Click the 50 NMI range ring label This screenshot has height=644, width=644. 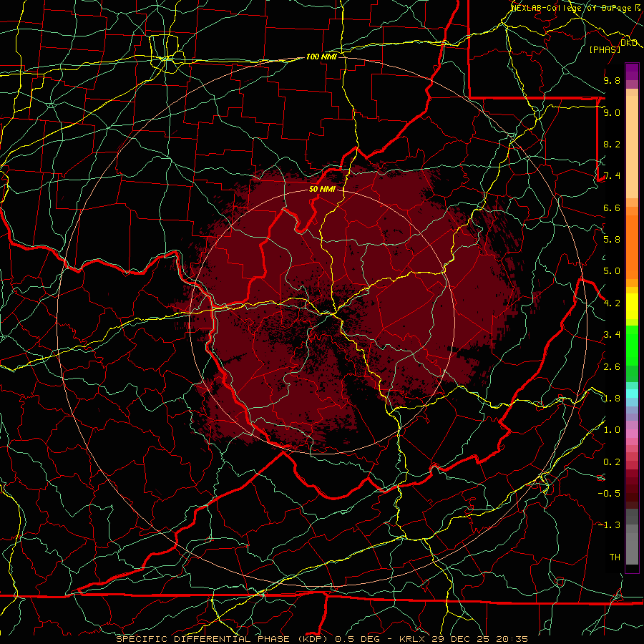pyautogui.click(x=322, y=190)
